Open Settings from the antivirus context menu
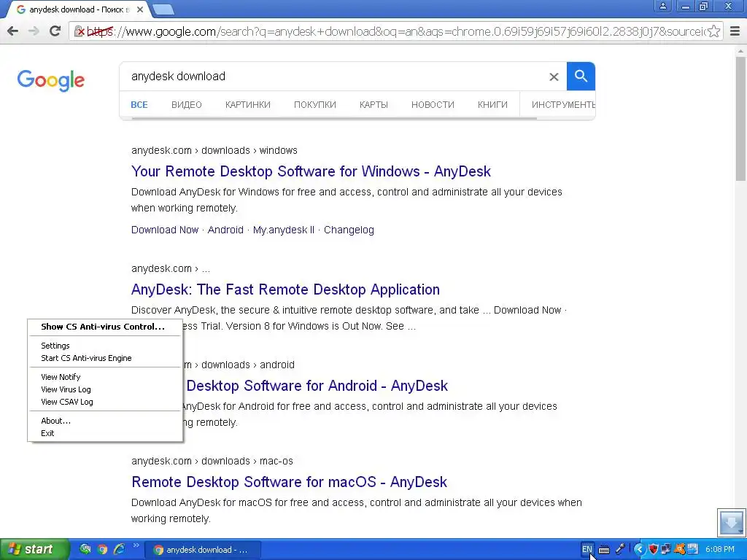747x560 pixels. point(105,346)
